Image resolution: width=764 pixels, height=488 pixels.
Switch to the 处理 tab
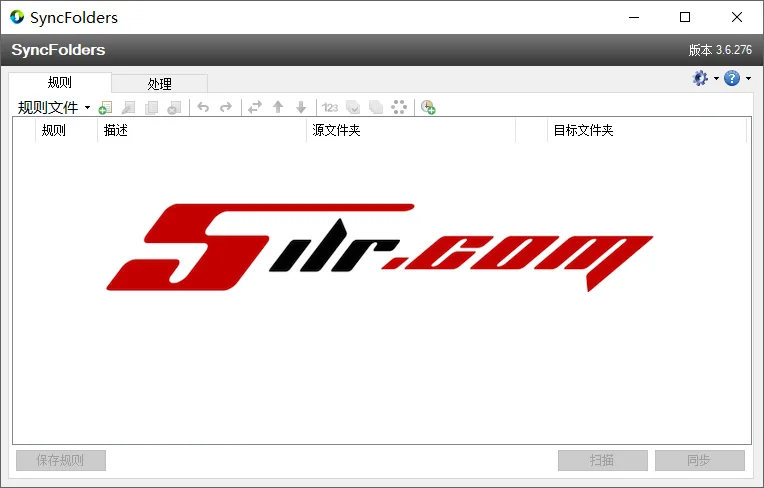(x=159, y=84)
